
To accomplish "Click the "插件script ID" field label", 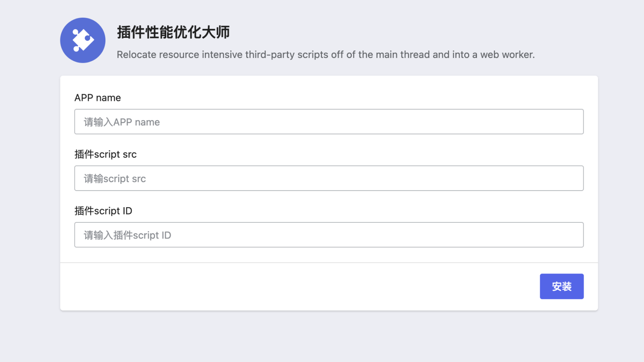I will (x=103, y=211).
